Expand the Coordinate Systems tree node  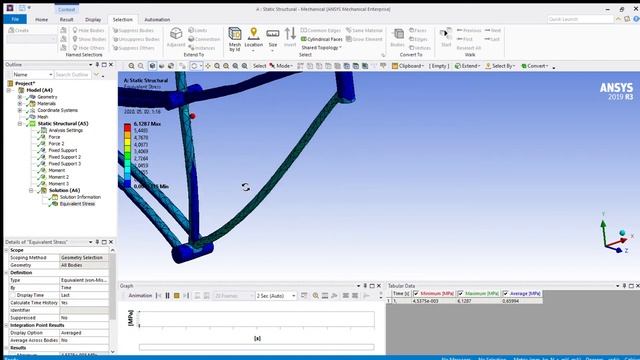pyautogui.click(x=20, y=110)
